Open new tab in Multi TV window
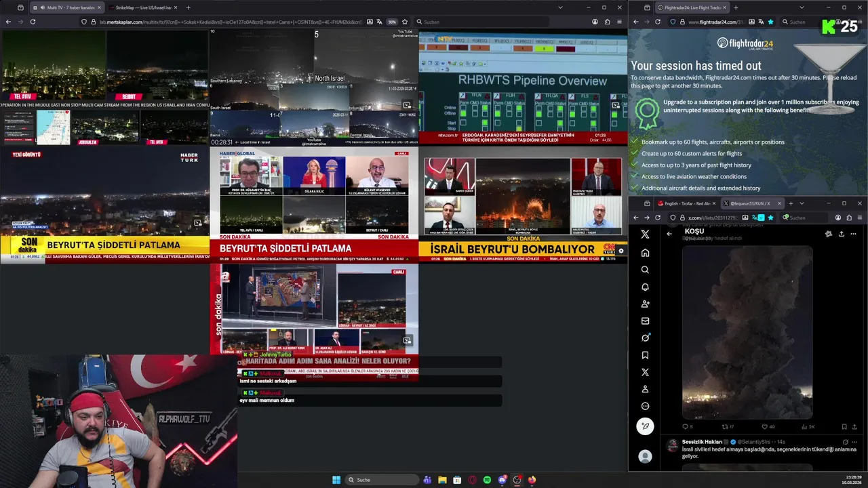 click(x=188, y=7)
